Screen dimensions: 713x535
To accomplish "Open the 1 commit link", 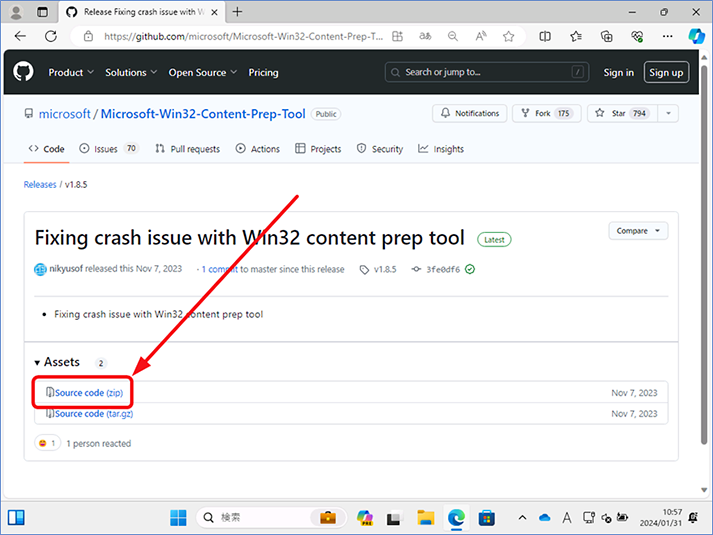I will point(220,269).
